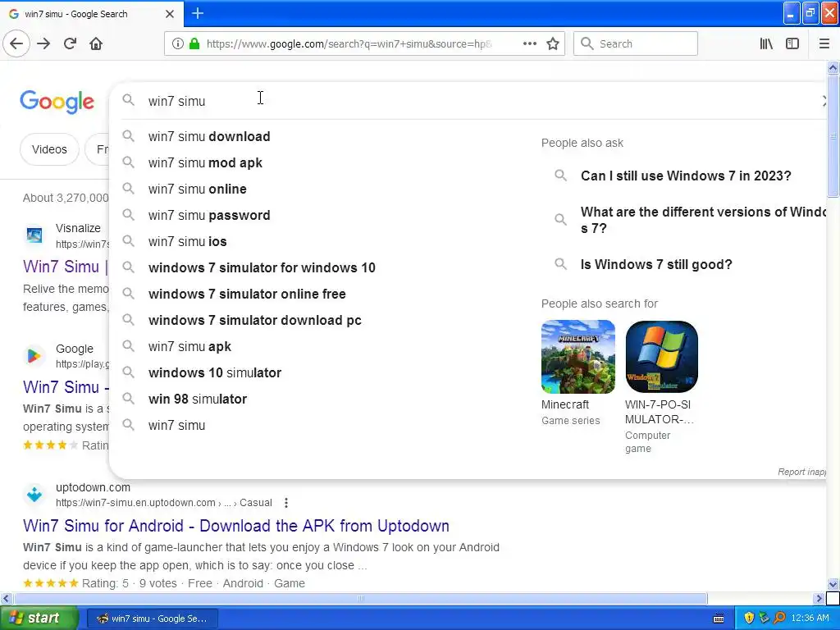Activate win7 simu - Google Se… taskbar button
The height and width of the screenshot is (630, 840).
(152, 619)
